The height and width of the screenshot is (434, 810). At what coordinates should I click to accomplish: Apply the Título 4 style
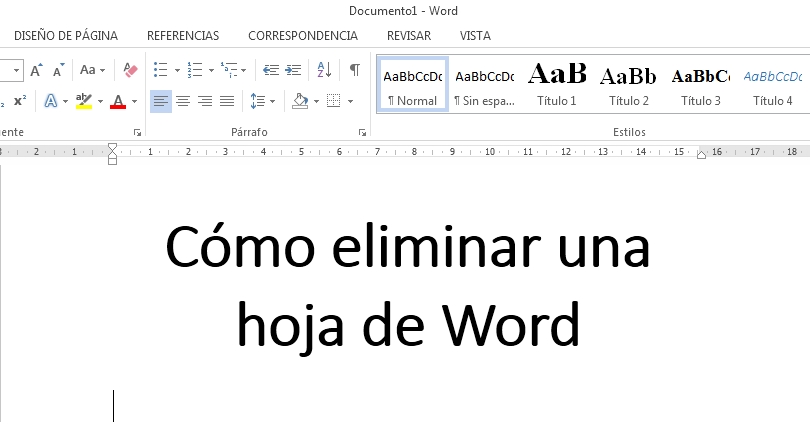point(772,84)
